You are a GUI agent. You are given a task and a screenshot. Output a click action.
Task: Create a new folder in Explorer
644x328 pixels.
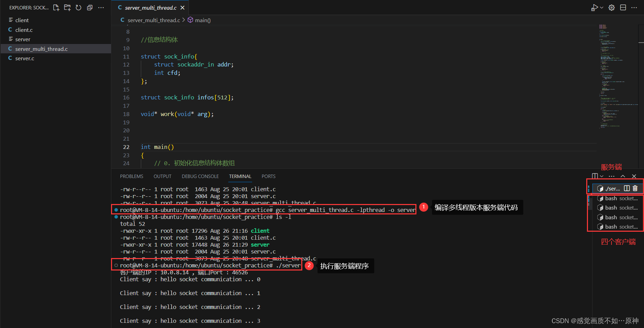(x=67, y=8)
